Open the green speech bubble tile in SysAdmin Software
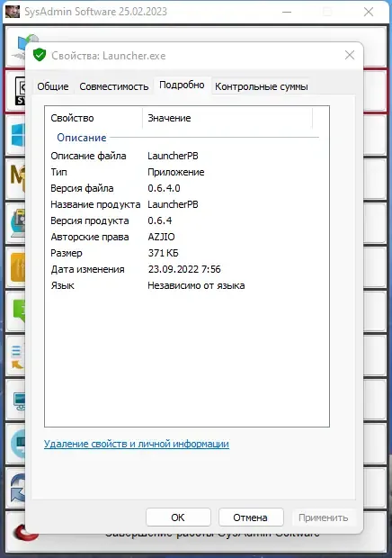The height and width of the screenshot is (558, 392). [19, 310]
